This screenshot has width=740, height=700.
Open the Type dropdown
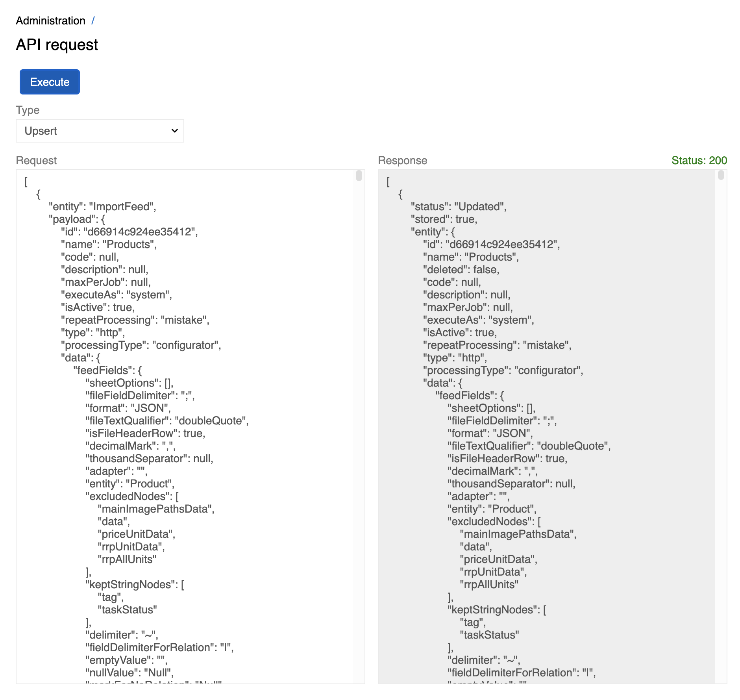click(100, 130)
